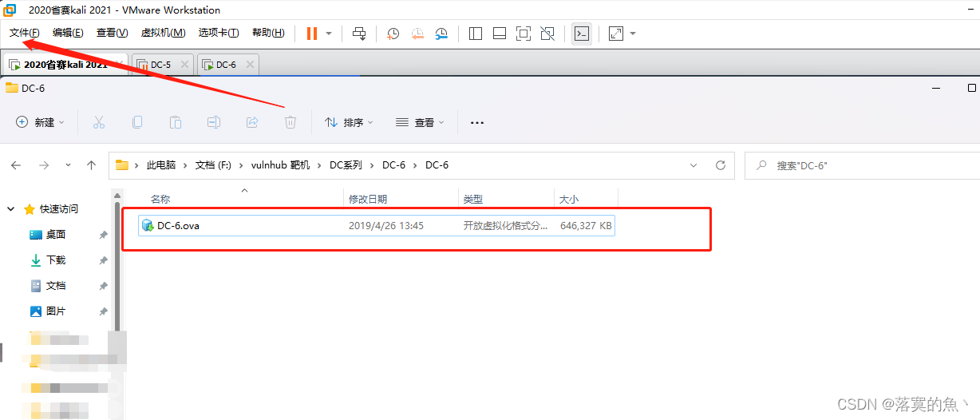
Task: Click the copy icon in Explorer toolbar
Action: 137,122
